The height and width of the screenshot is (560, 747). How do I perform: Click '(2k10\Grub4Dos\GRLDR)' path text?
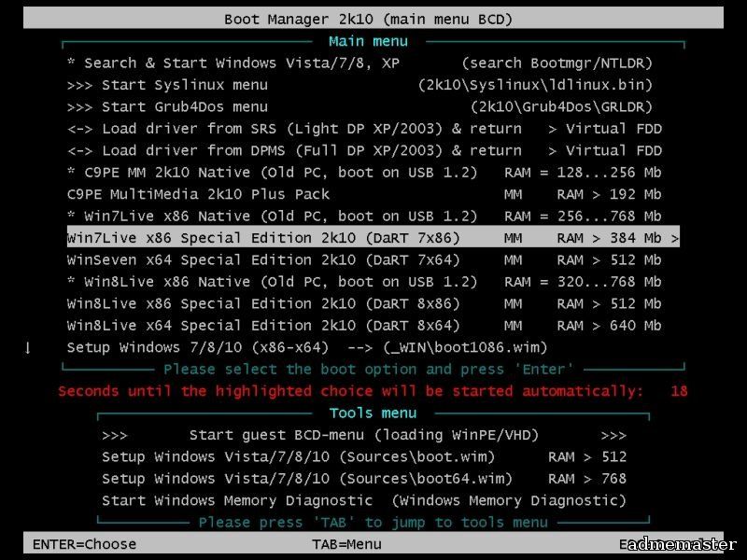(x=562, y=107)
